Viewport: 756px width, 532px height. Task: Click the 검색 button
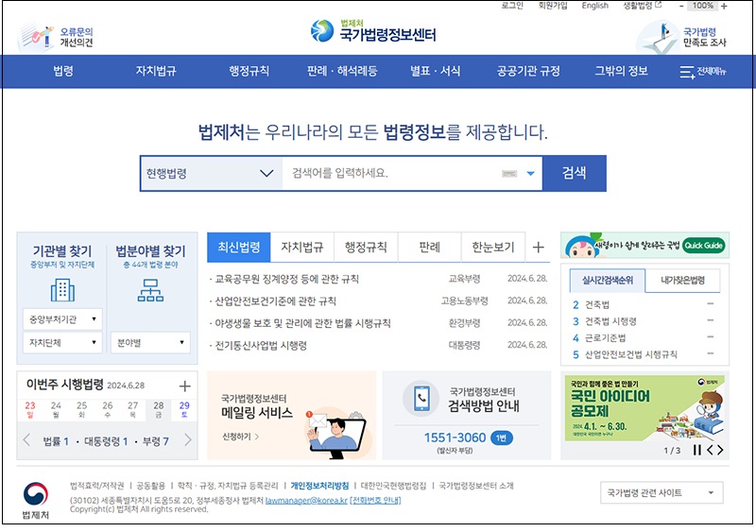click(x=575, y=174)
